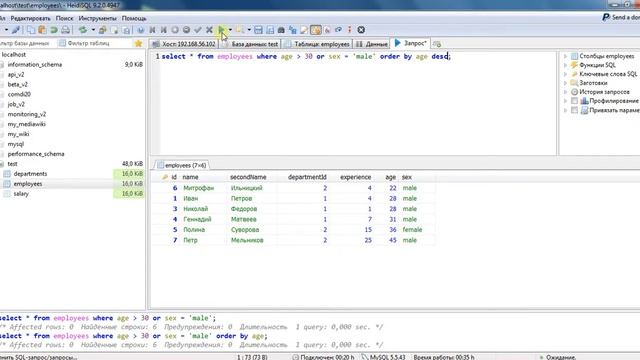
Task: Click the disconnect plug icon in toolbar
Action: pos(16,30)
